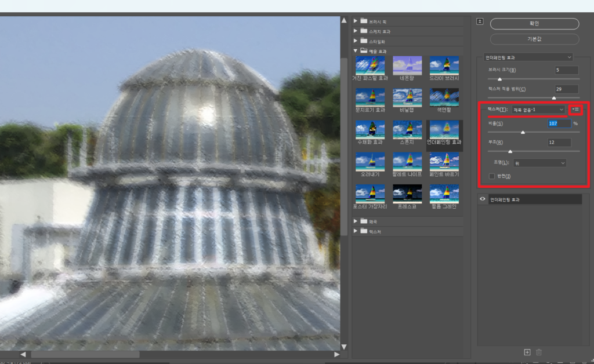Click the 브러시 크기 slider track
The width and height of the screenshot is (594, 364).
point(534,79)
